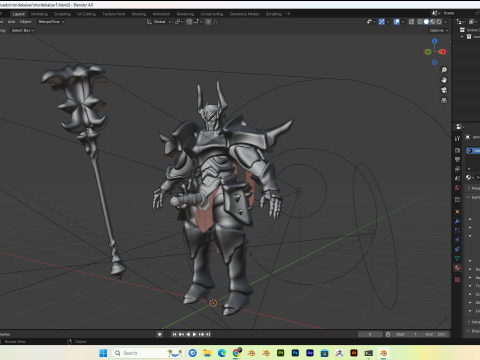
Task: Click the End frame field
Action: click(434, 334)
